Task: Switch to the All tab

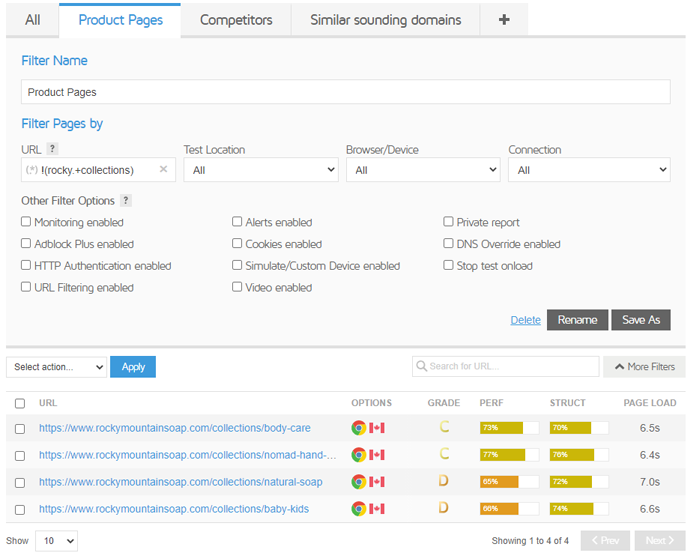Action: click(x=32, y=20)
